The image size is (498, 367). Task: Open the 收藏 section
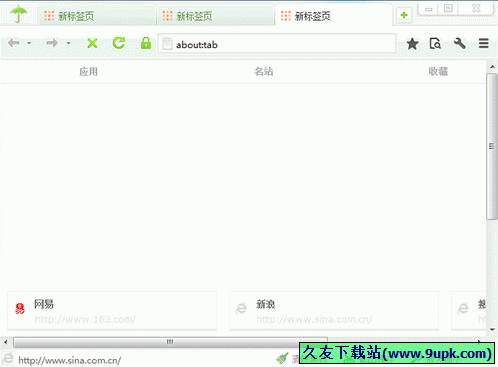pyautogui.click(x=438, y=71)
